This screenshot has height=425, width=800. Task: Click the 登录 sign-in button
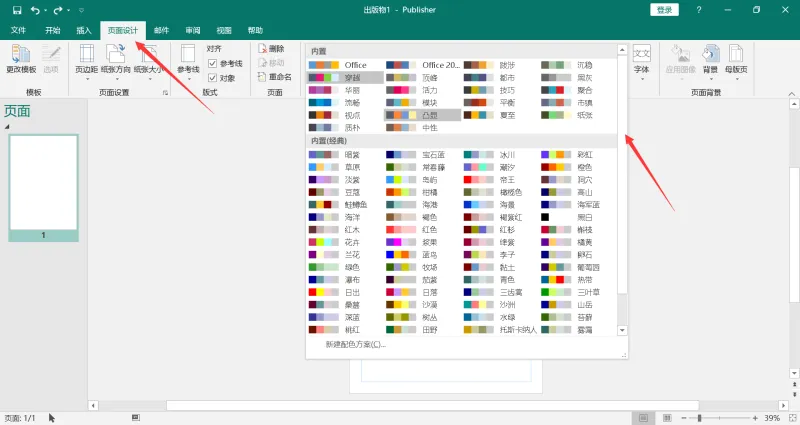pyautogui.click(x=664, y=10)
